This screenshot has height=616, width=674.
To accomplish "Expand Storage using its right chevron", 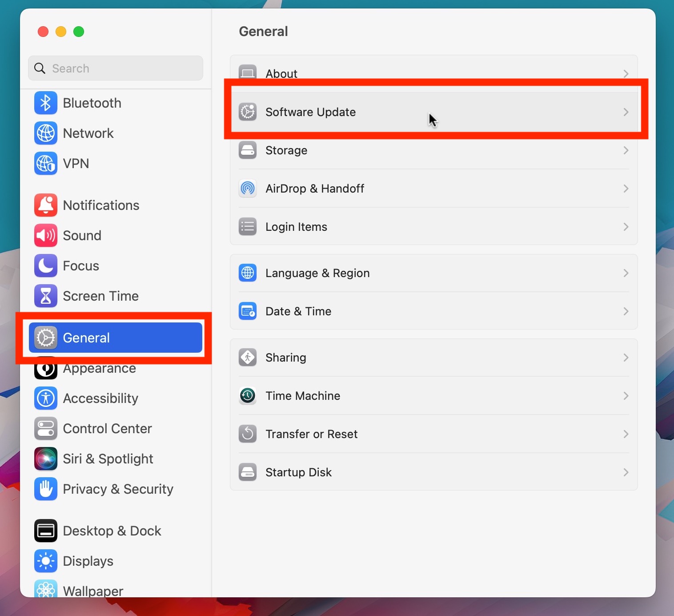I will coord(626,150).
